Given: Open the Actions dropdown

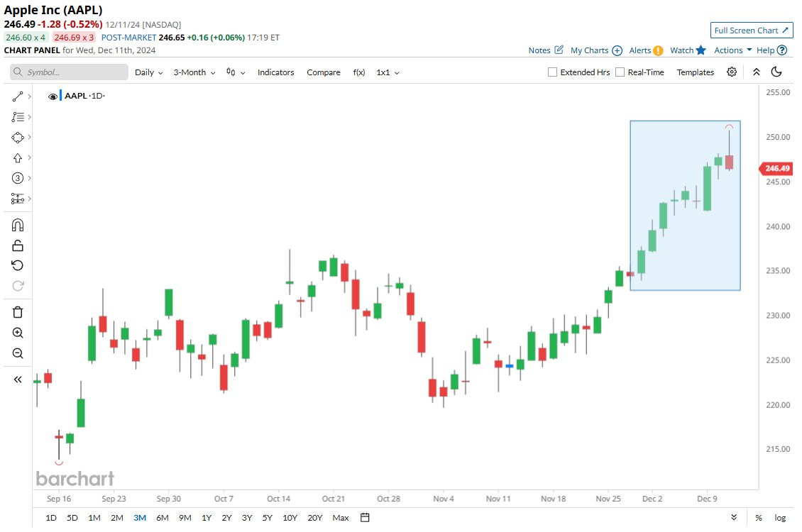Looking at the screenshot, I should tap(733, 50).
